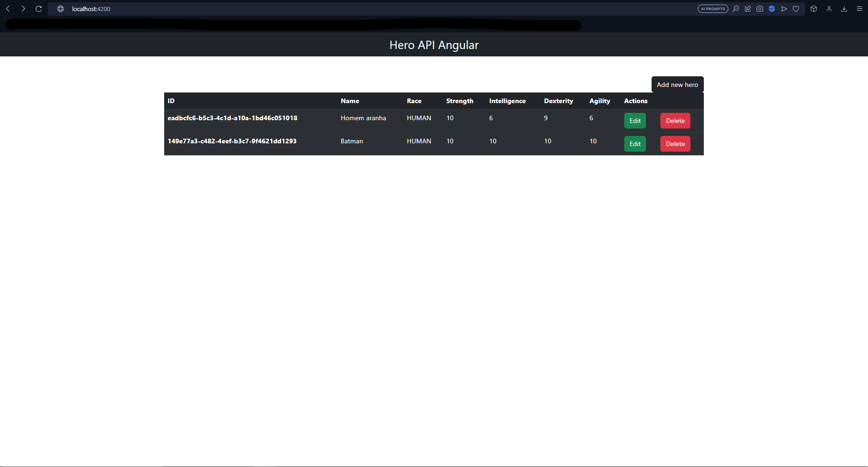The width and height of the screenshot is (868, 467).
Task: Select ID 149e77a3-c482-4eef-b3c7-9f4621dd1293
Action: coord(232,141)
